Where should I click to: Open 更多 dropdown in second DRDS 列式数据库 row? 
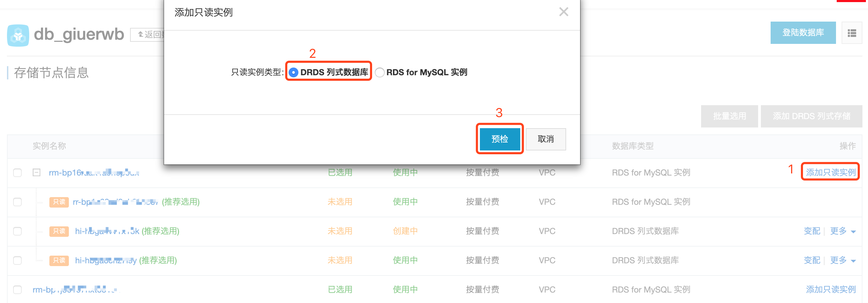843,260
